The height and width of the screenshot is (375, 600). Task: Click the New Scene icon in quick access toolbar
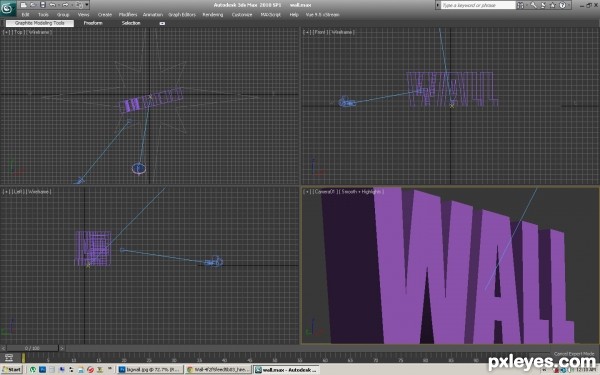tap(23, 5)
